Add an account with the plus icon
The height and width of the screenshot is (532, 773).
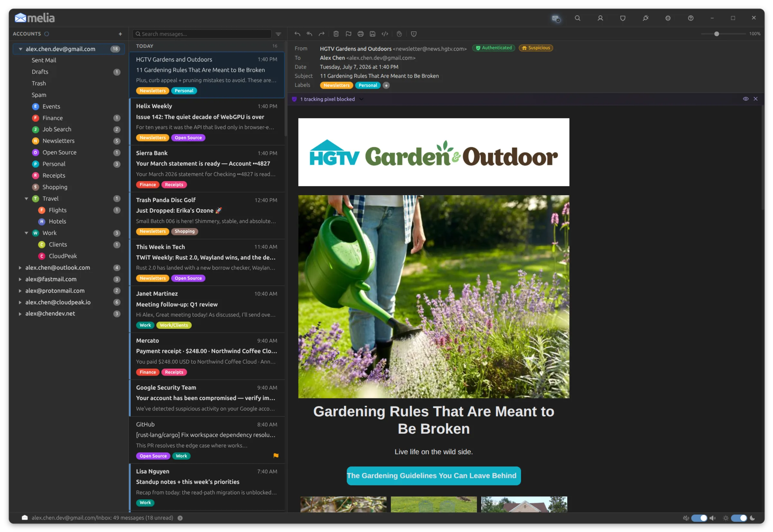point(120,34)
